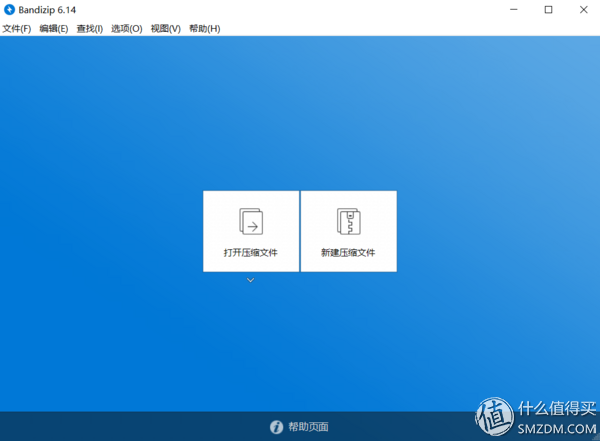600x441 pixels.
Task: Expand the chevron below 打开压缩文件
Action: pyautogui.click(x=250, y=280)
